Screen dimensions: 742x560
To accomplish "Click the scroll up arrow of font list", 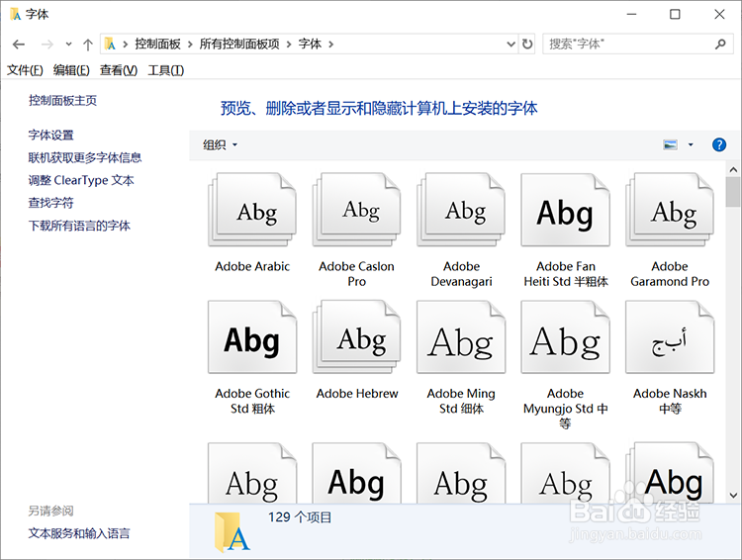I will tap(733, 169).
